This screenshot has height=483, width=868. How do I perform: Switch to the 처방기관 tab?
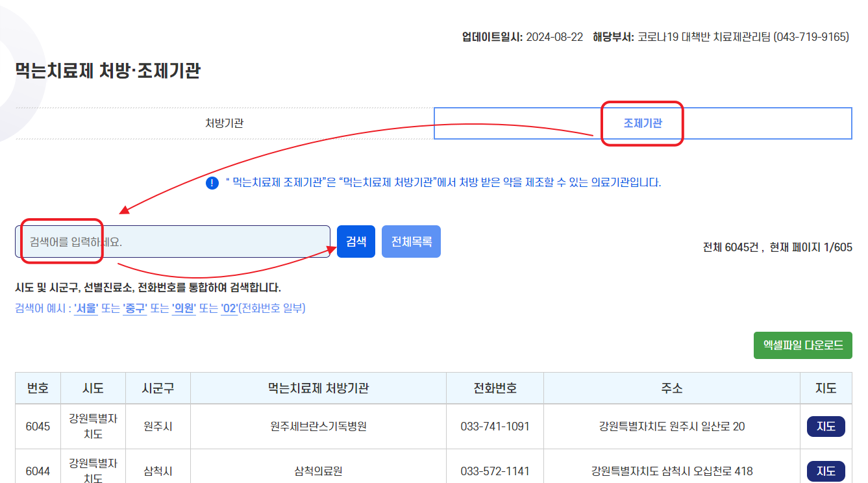[x=225, y=123]
